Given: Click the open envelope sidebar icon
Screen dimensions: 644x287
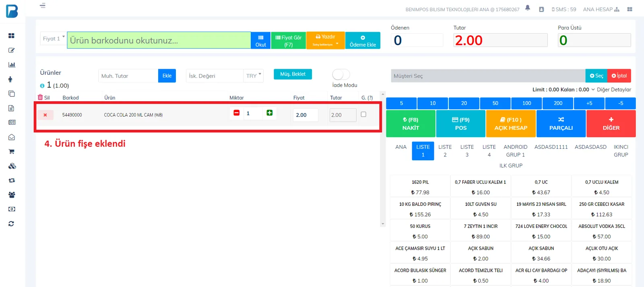Looking at the screenshot, I should (11, 137).
